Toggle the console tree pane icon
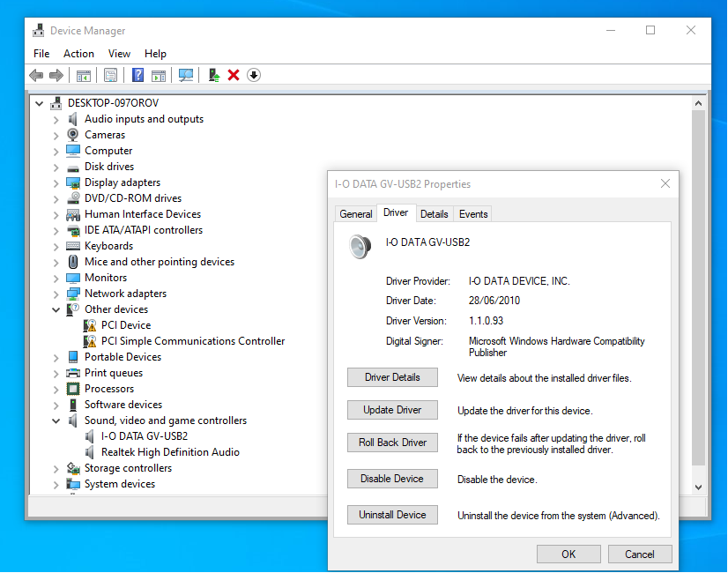 pos(84,75)
